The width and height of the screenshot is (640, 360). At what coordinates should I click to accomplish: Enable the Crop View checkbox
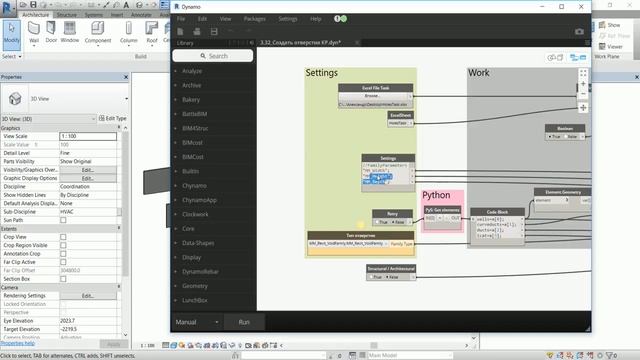point(63,237)
